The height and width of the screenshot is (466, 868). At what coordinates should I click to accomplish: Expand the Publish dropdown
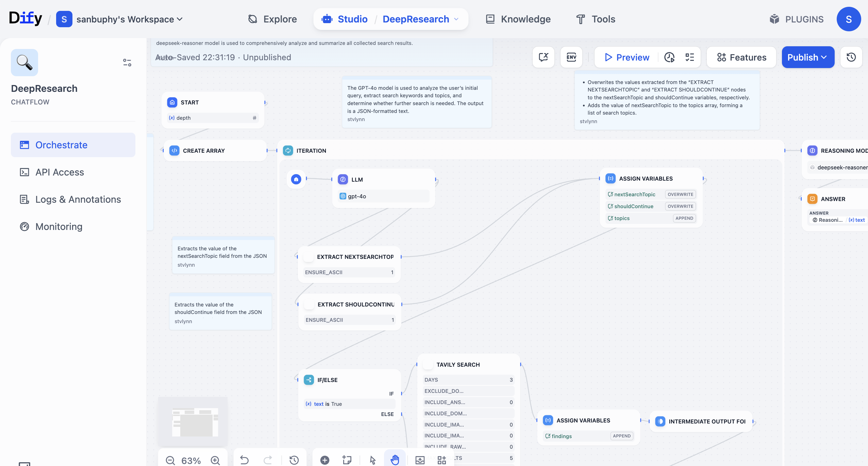pos(808,57)
